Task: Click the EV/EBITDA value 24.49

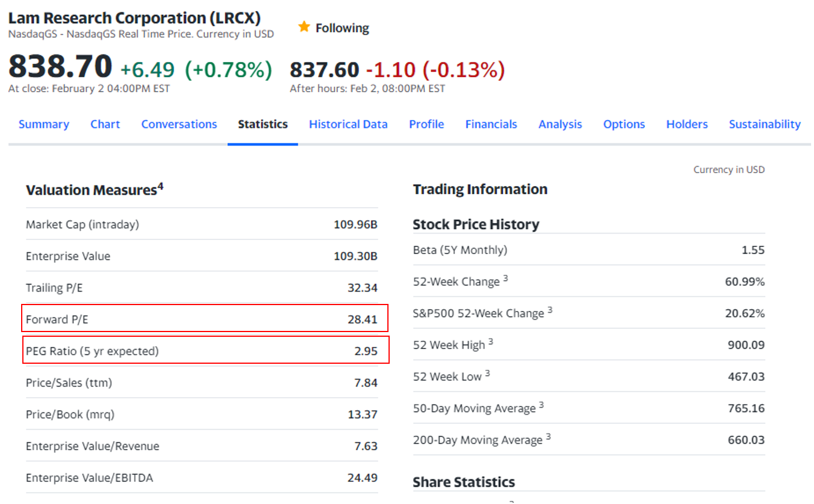Action: [362, 478]
